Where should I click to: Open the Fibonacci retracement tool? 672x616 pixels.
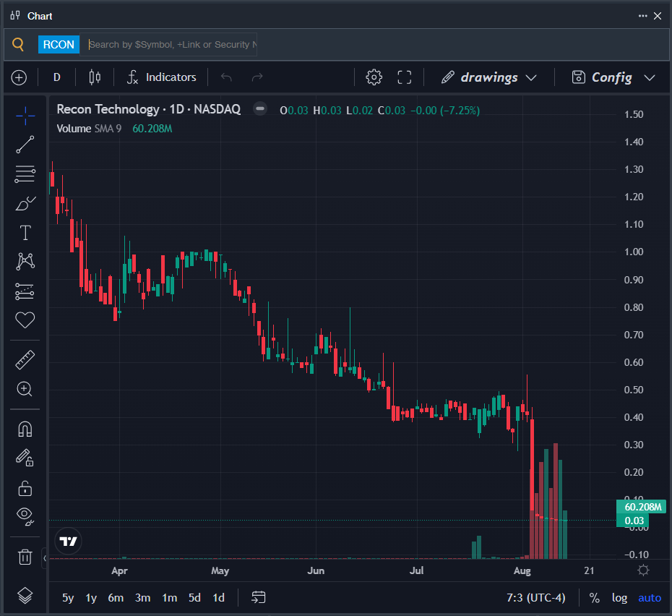point(25,174)
